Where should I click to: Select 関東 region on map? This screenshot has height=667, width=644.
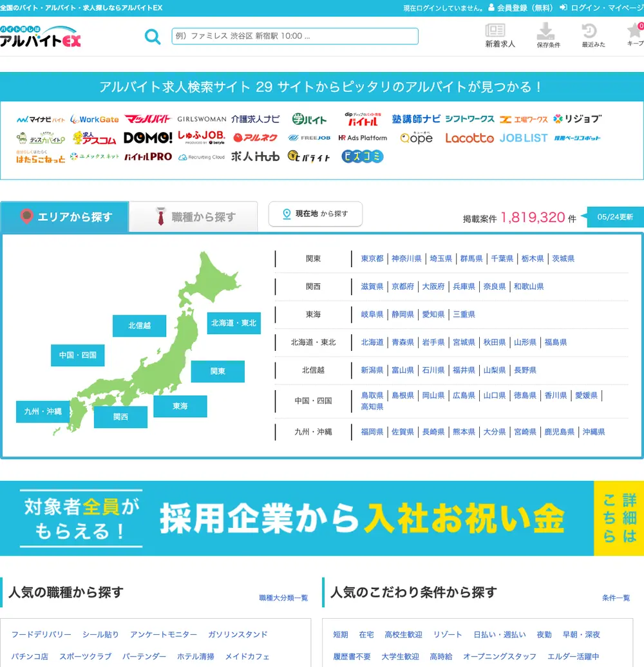pyautogui.click(x=218, y=371)
